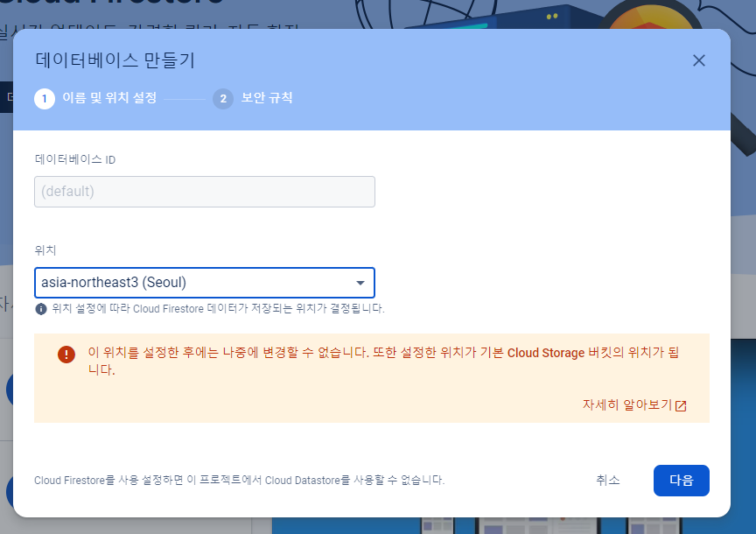
Task: Close the database creation dialog
Action: (x=698, y=60)
